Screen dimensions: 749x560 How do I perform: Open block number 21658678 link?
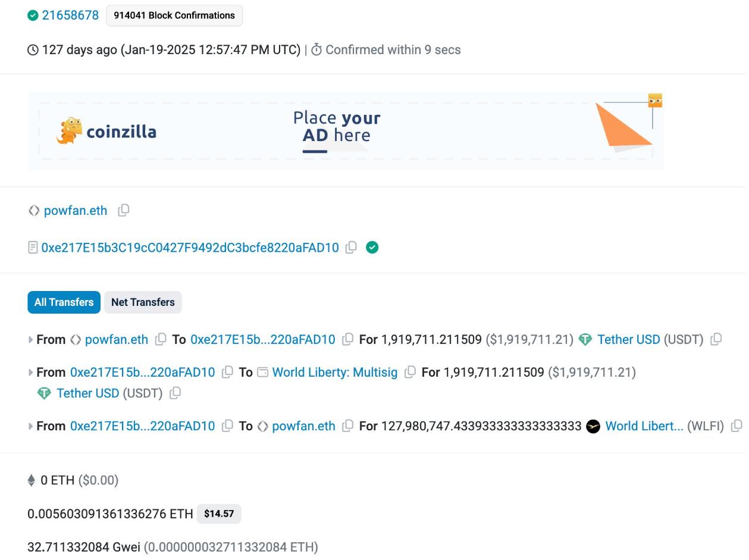pos(70,15)
